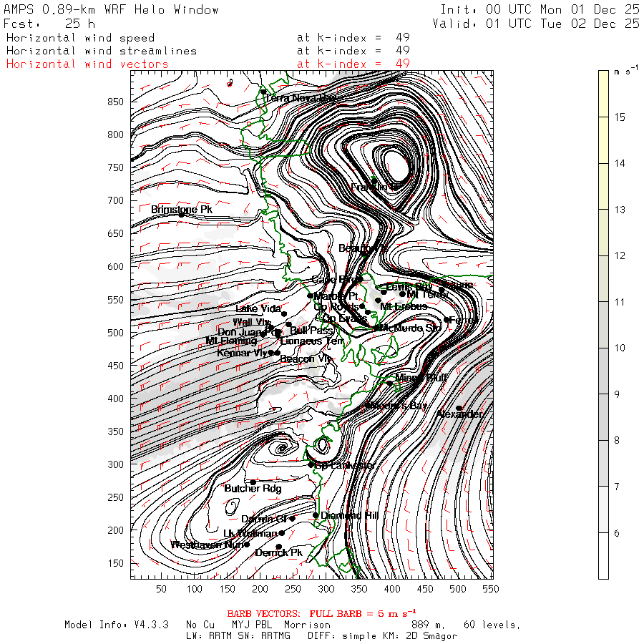Viewport: 644px width, 644px height.
Task: Click the Valid: 01 UTC Tue 02 Dec 25 text
Action: click(x=535, y=24)
